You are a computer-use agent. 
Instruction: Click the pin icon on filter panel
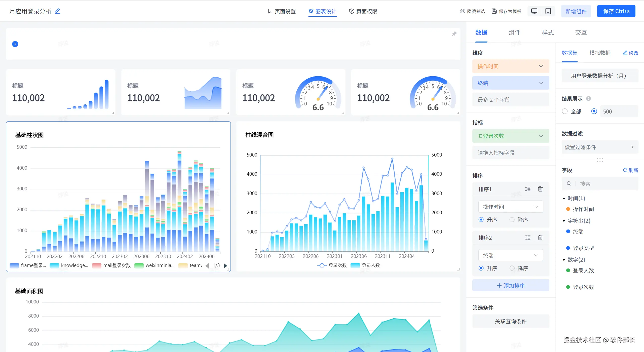pos(454,34)
